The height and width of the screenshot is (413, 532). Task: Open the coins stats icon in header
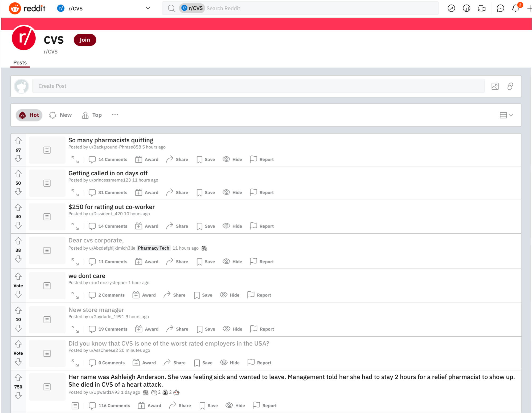coord(466,9)
